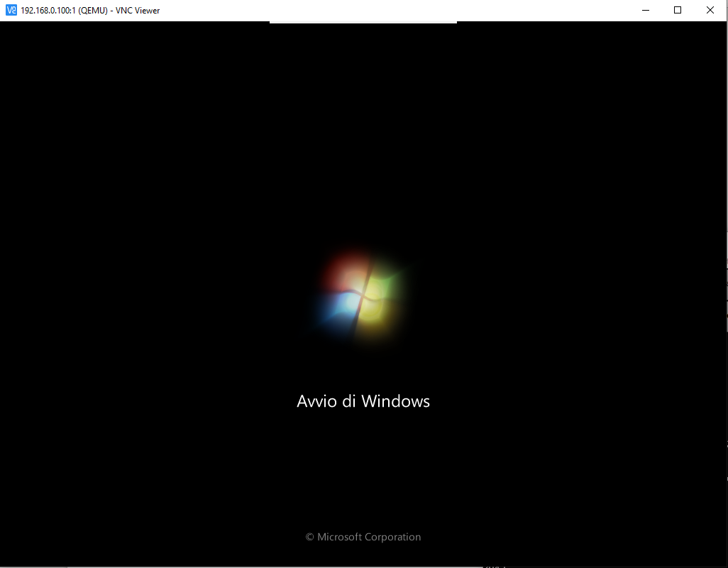This screenshot has width=728, height=568.
Task: Maximize the VNC Viewer window
Action: tap(678, 10)
